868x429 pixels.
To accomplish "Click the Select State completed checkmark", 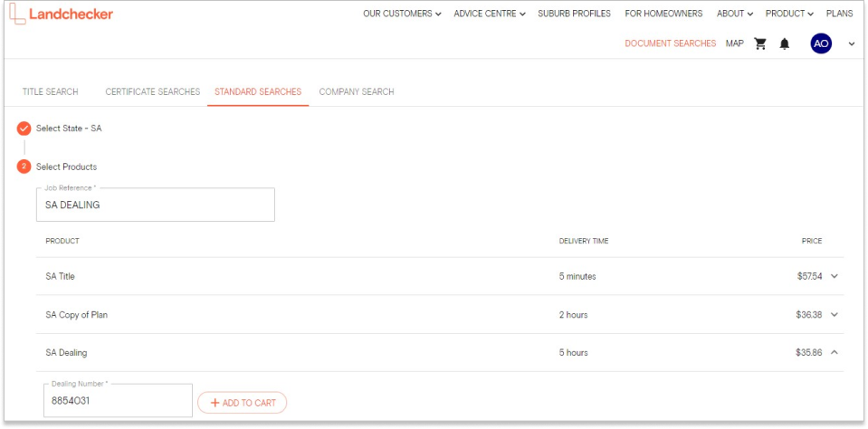I will (24, 129).
